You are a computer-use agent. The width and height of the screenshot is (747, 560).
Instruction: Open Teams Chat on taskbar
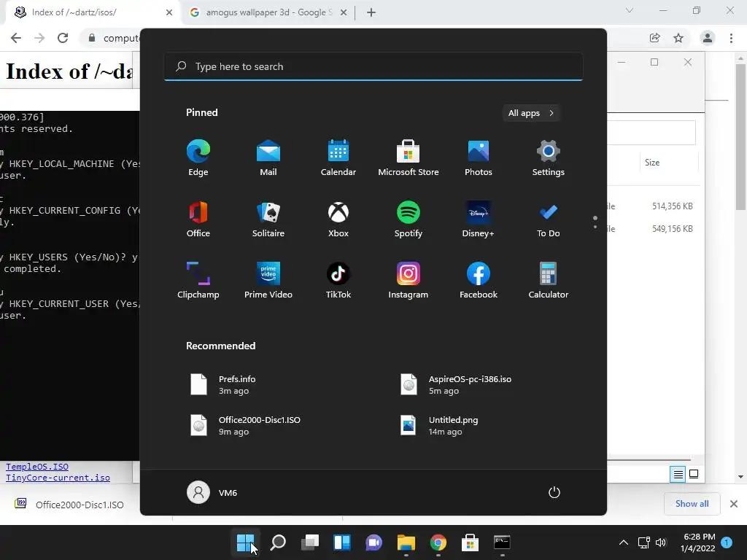(374, 542)
